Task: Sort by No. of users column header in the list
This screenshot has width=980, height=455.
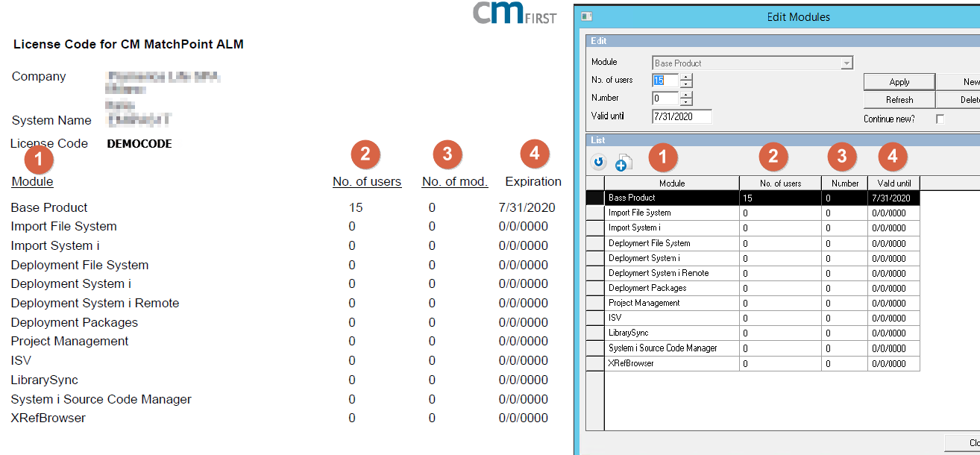Action: pos(780,183)
